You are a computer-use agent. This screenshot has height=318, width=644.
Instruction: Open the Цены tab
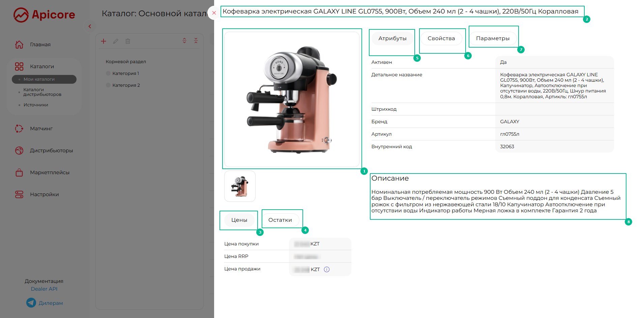(x=239, y=220)
